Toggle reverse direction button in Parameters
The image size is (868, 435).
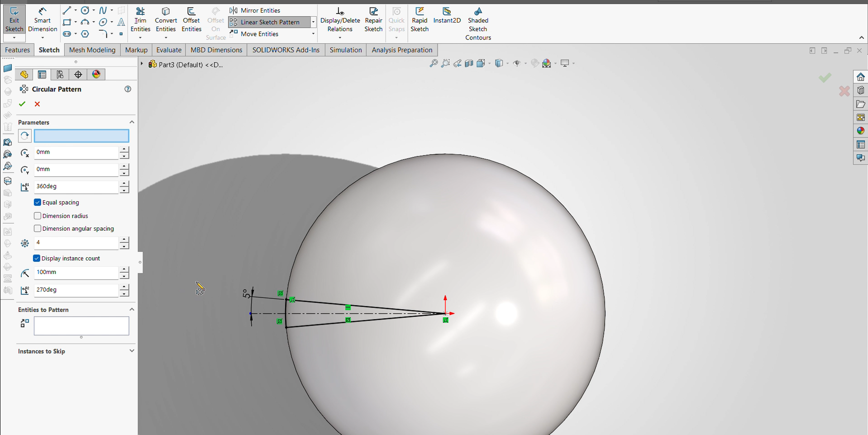[25, 136]
